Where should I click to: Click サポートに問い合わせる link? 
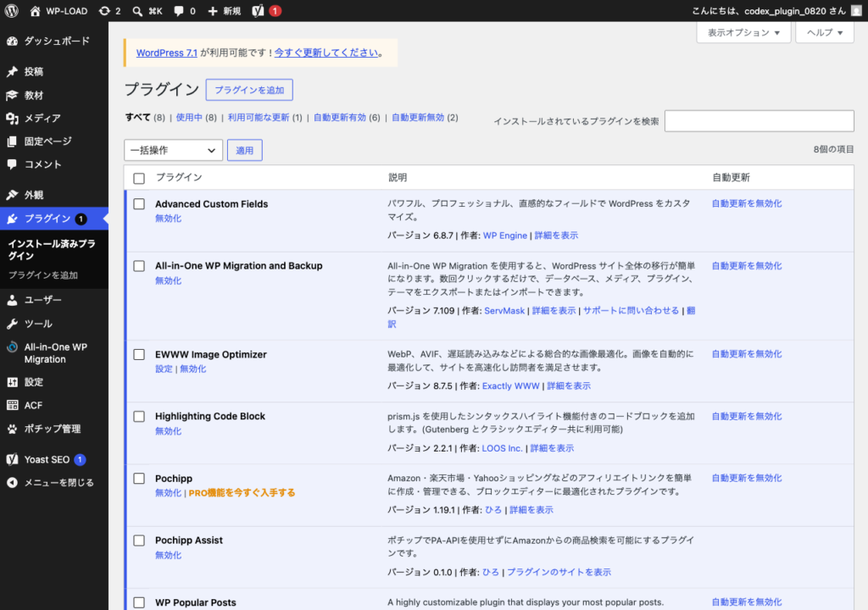pos(631,311)
